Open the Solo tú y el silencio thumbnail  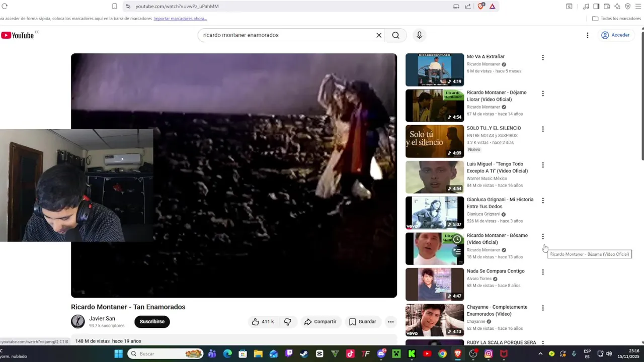pyautogui.click(x=435, y=141)
